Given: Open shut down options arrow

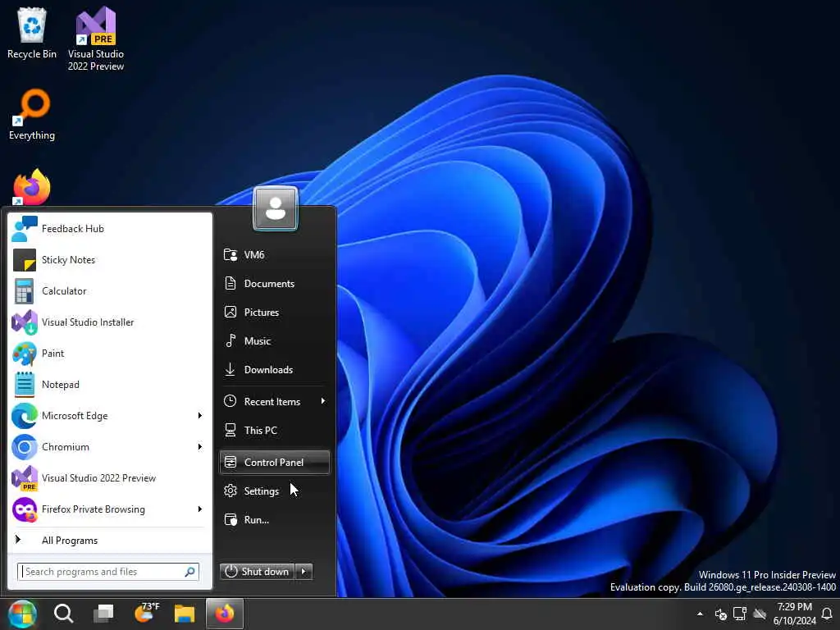Looking at the screenshot, I should [x=304, y=572].
